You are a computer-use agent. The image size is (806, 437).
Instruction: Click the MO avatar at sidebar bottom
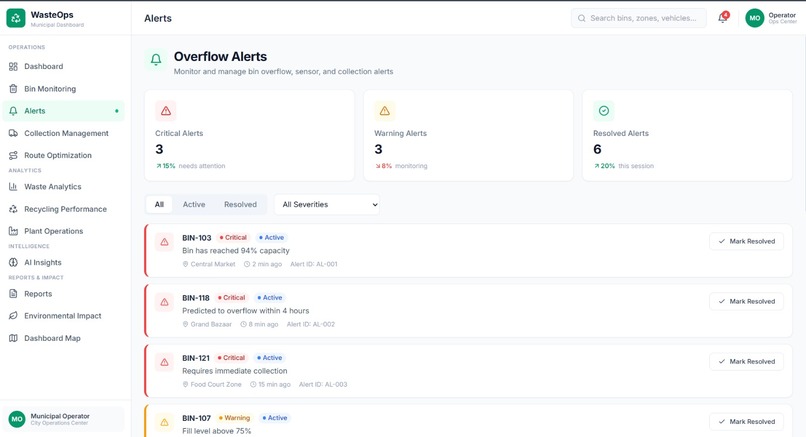tap(17, 419)
